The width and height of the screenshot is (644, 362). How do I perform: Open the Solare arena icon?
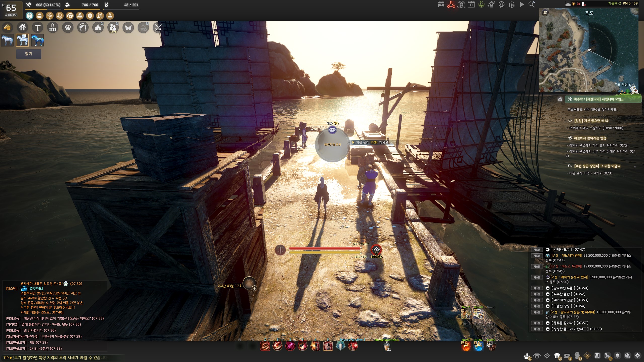coord(461,4)
